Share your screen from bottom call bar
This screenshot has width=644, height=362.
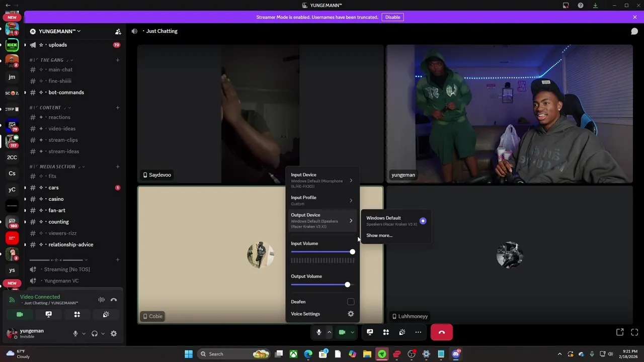point(370,332)
